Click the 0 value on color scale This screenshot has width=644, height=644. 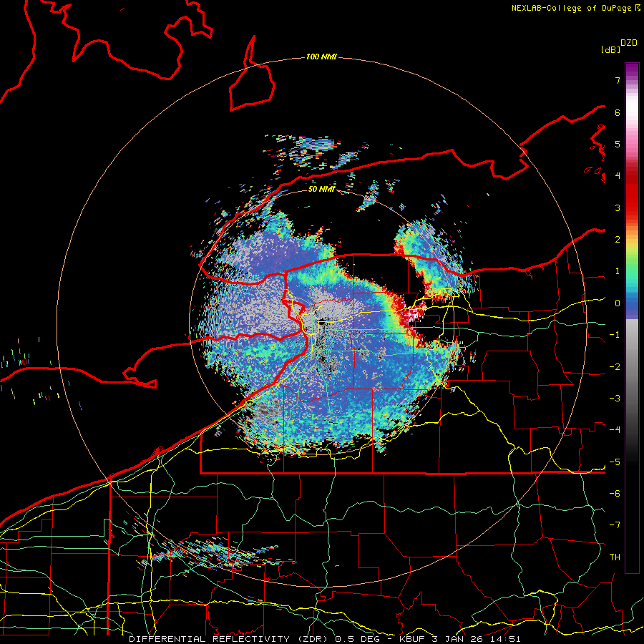tap(618, 303)
